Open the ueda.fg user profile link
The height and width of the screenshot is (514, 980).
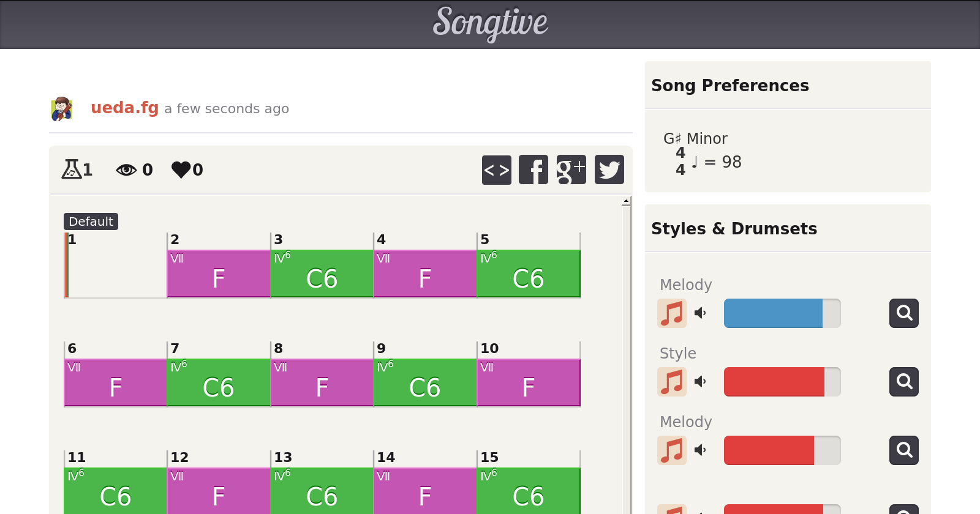pos(124,108)
